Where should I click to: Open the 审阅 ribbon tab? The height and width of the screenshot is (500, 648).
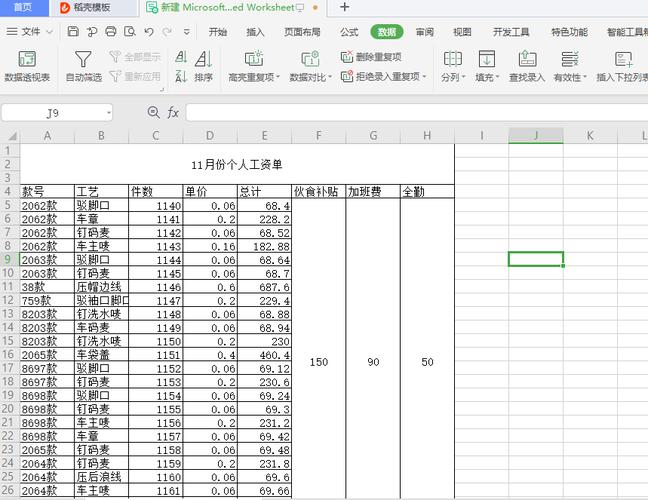click(x=425, y=32)
